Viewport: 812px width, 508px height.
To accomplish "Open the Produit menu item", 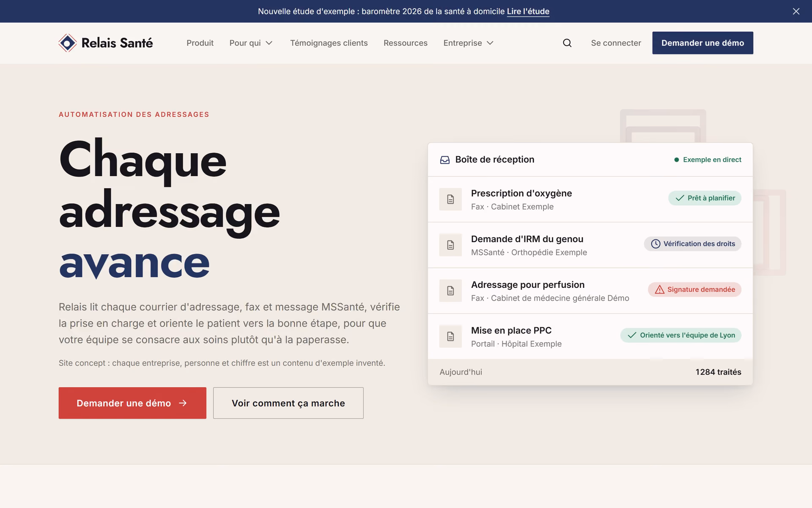I will tap(200, 43).
